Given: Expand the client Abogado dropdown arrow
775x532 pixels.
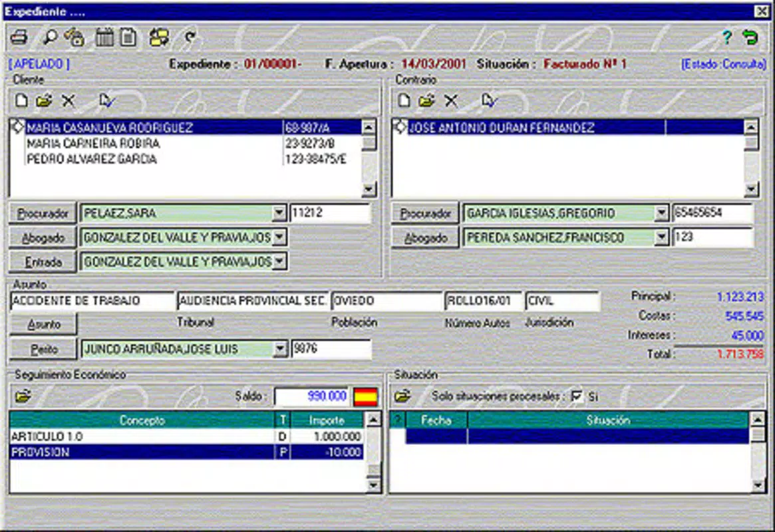Looking at the screenshot, I should 279,237.
